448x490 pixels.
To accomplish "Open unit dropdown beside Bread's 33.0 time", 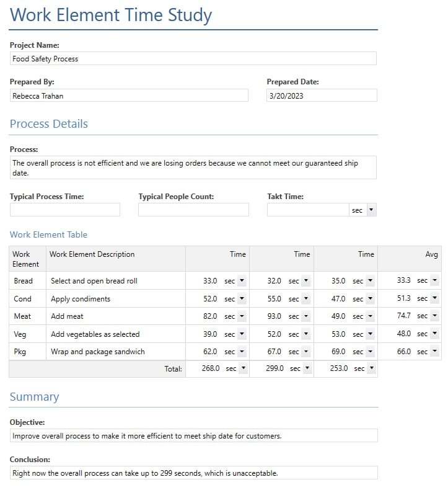I will tap(242, 281).
